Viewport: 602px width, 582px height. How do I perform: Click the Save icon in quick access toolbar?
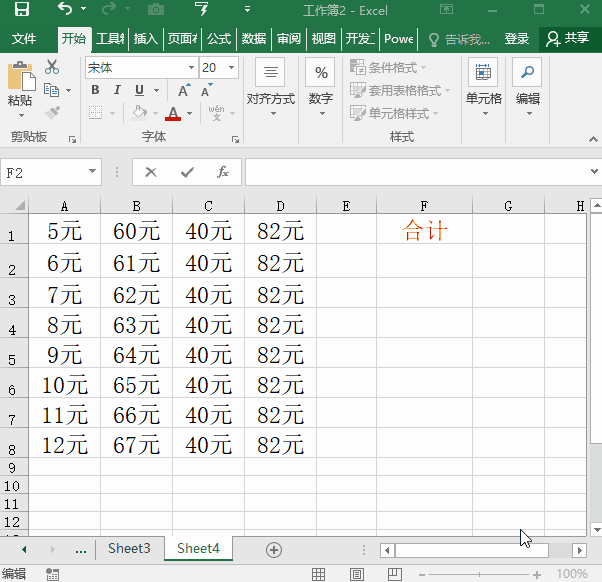pyautogui.click(x=21, y=10)
